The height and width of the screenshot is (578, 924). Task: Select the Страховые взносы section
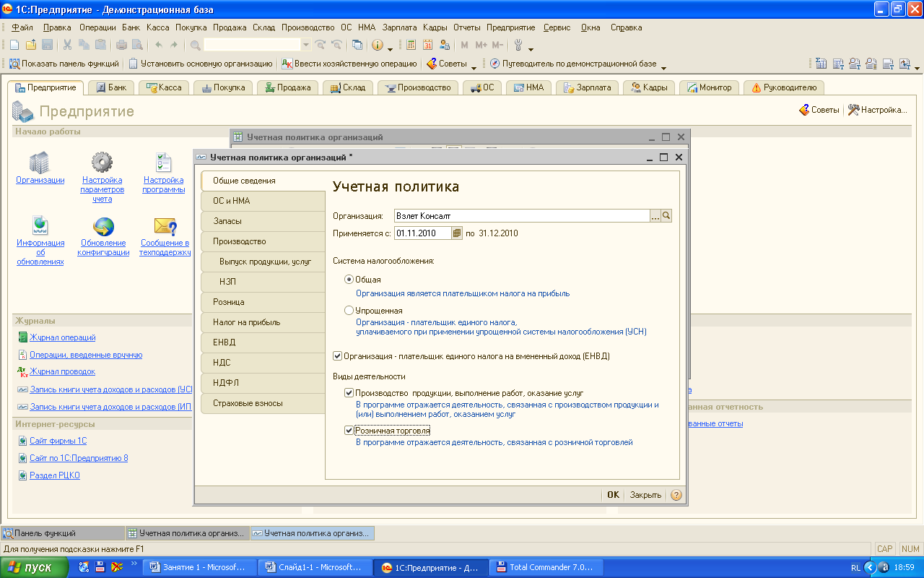coord(263,403)
